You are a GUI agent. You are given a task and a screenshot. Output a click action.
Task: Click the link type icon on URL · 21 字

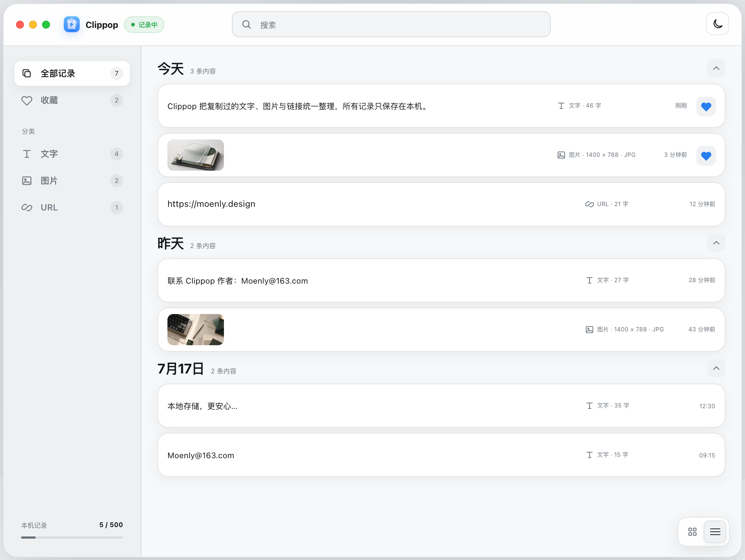tap(589, 204)
